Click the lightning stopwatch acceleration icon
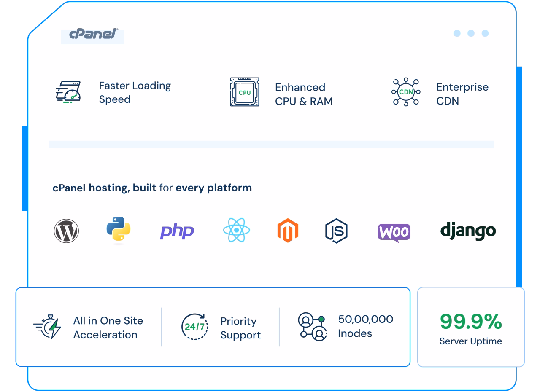540x392 pixels. 47,327
